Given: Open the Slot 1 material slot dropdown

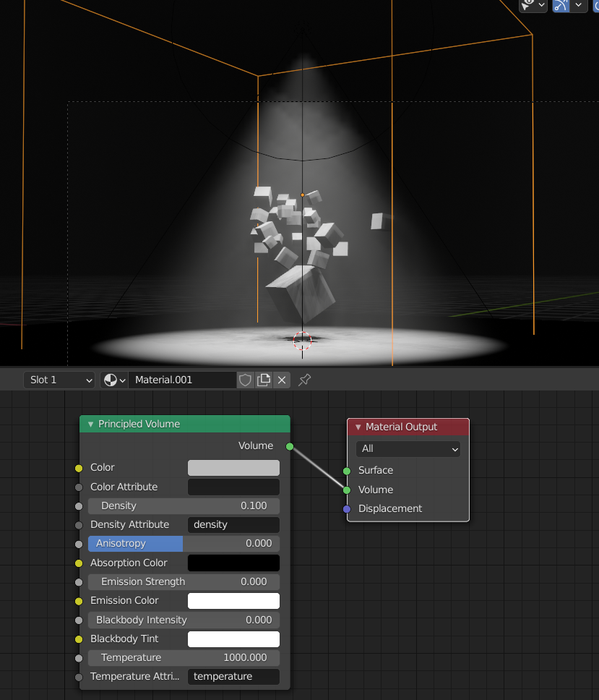Looking at the screenshot, I should coord(59,380).
